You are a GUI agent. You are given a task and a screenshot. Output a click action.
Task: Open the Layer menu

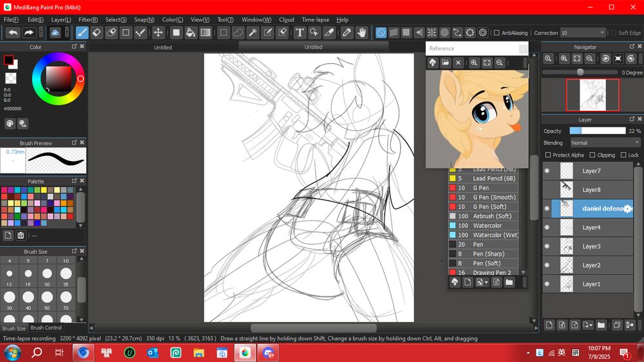(x=61, y=20)
